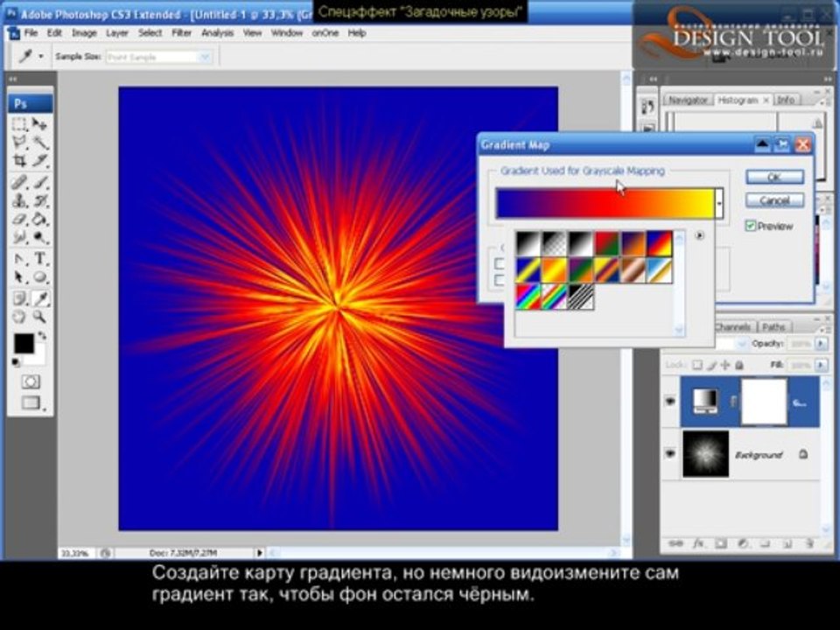
Task: Toggle lock all
Action: click(x=739, y=366)
